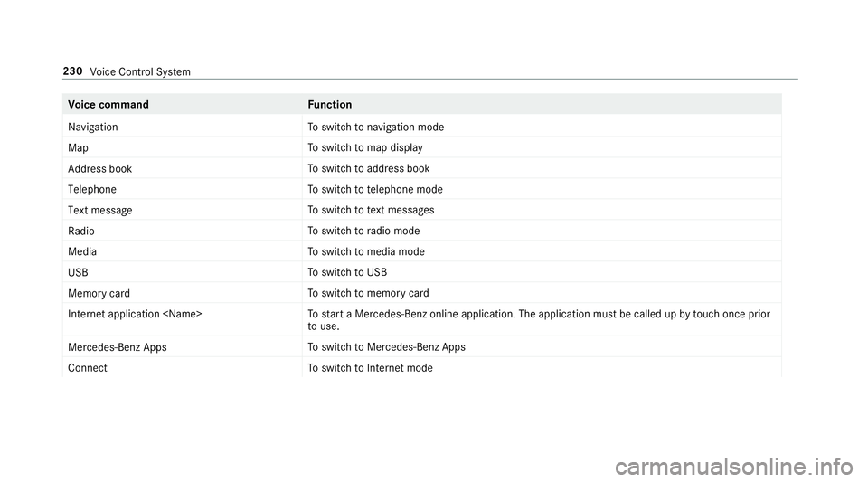Select the "Telephone" voice command entry
Image resolution: width=868 pixels, height=482 pixels.
click(x=92, y=189)
